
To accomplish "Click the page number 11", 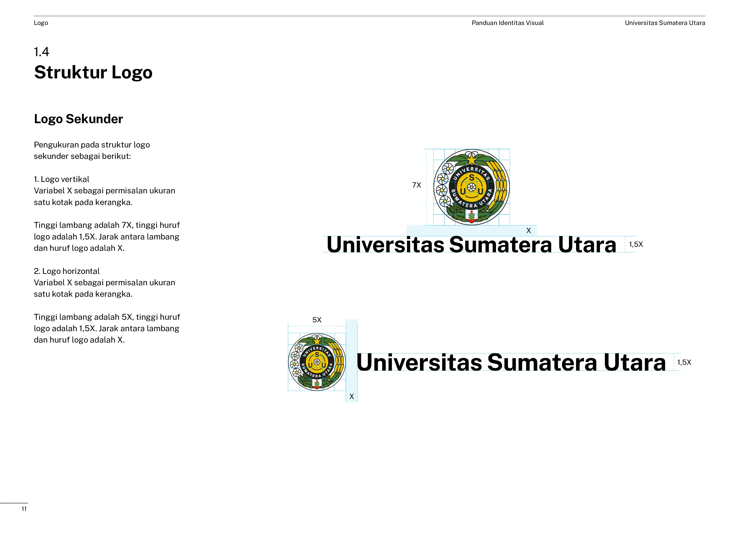I will (24, 509).
